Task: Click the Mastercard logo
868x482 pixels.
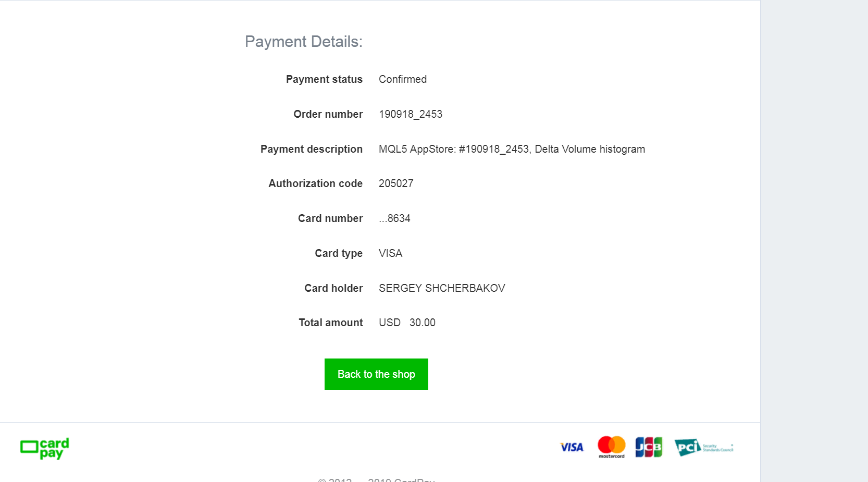Action: click(x=611, y=447)
